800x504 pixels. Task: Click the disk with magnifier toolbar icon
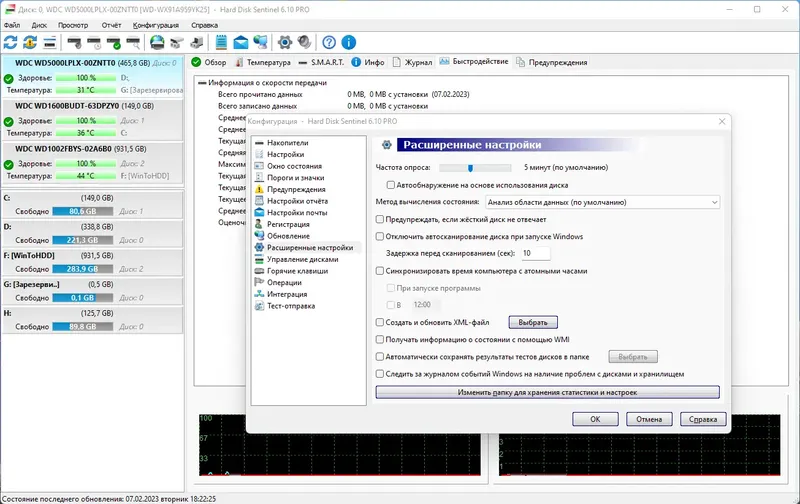(133, 42)
